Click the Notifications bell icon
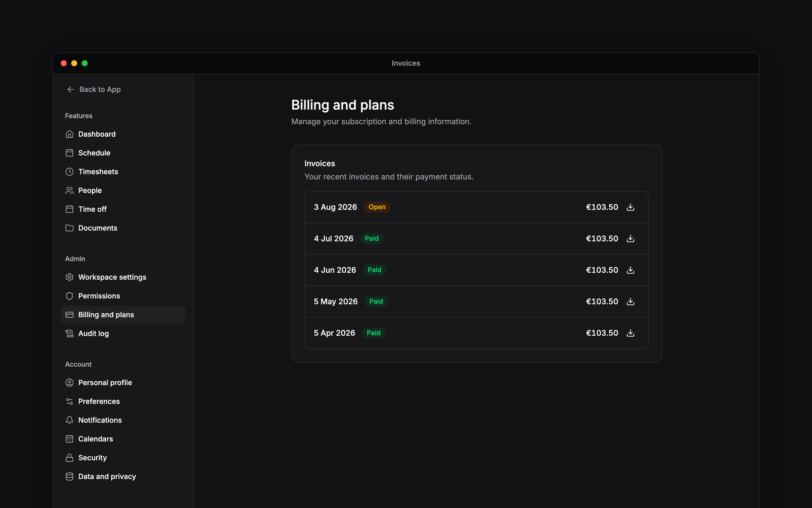 [x=70, y=420]
